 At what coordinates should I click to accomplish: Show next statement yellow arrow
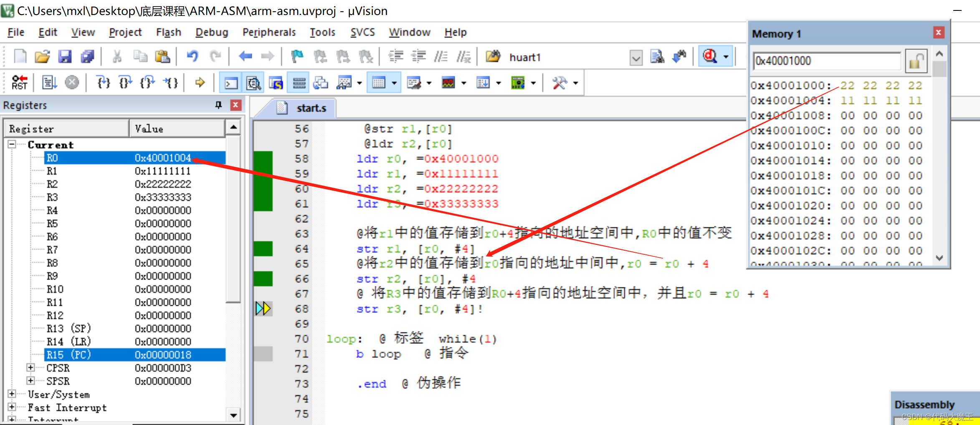(200, 83)
